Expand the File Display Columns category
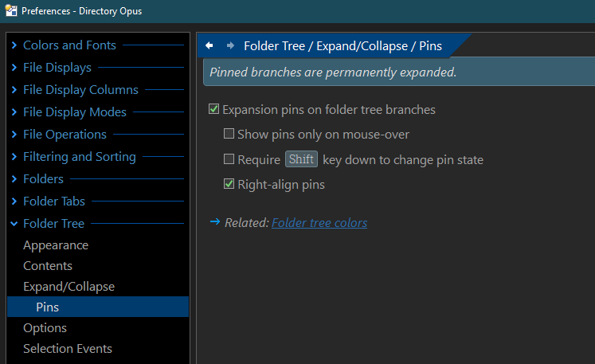595x364 pixels. [14, 90]
